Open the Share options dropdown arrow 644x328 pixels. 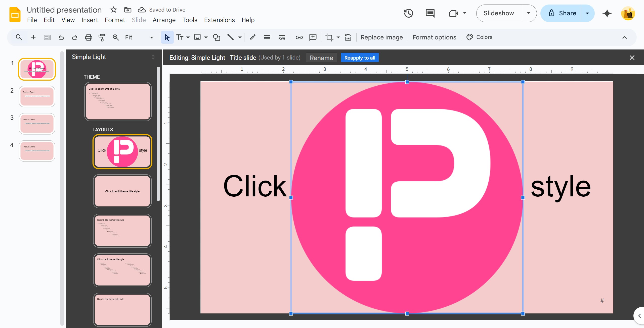pyautogui.click(x=587, y=13)
